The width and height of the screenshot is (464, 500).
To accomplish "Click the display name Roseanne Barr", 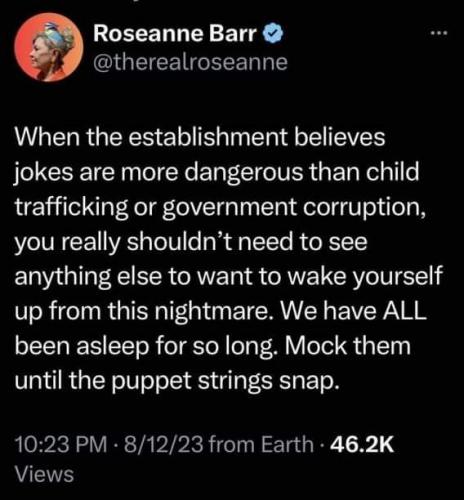I will [175, 34].
